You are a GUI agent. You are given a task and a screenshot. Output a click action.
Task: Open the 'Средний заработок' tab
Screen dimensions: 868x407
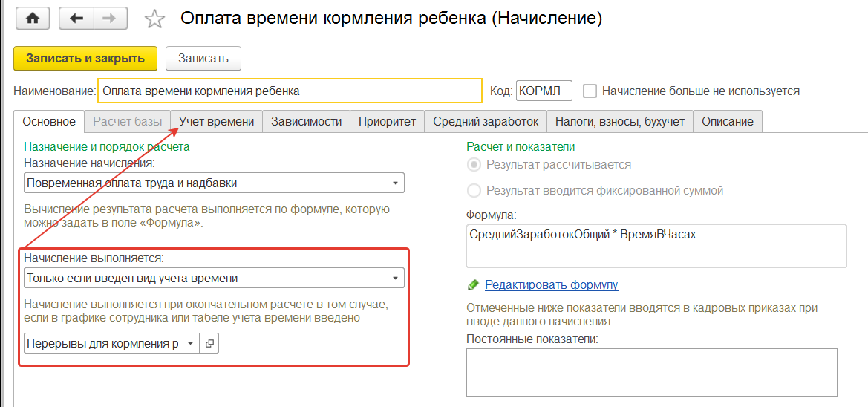point(485,121)
